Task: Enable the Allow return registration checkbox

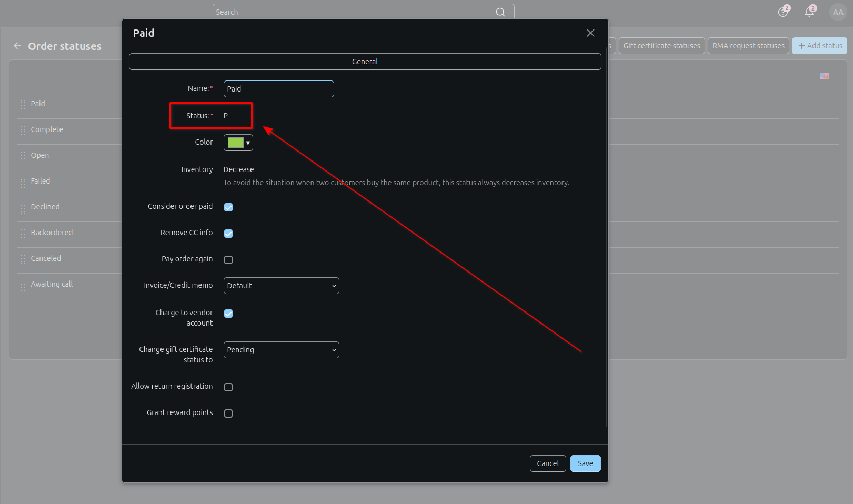Action: 228,387
